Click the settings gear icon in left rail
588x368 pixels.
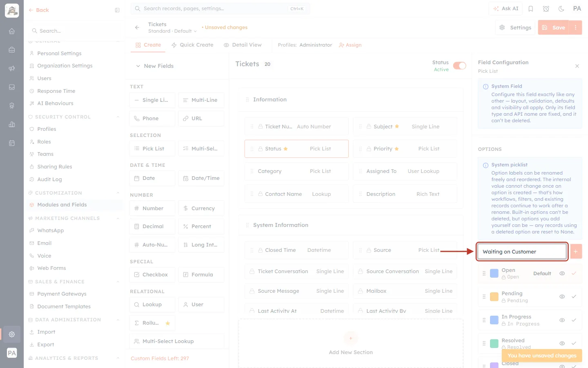coord(12,334)
